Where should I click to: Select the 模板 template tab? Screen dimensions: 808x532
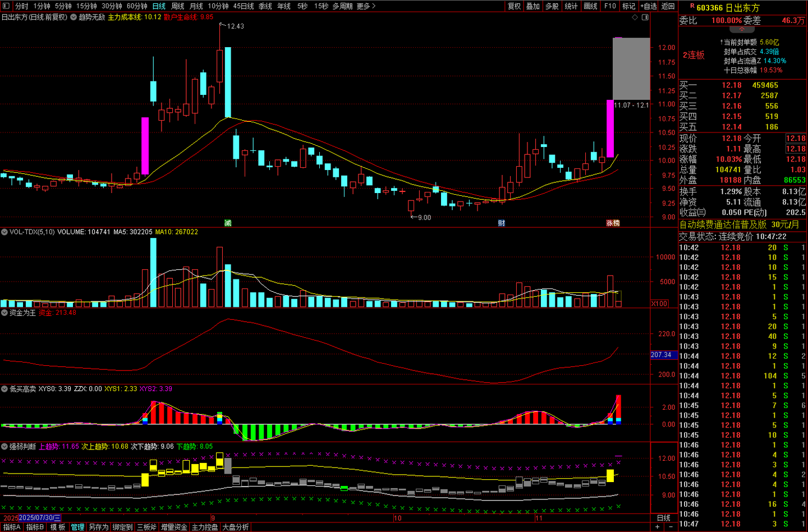[x=58, y=528]
